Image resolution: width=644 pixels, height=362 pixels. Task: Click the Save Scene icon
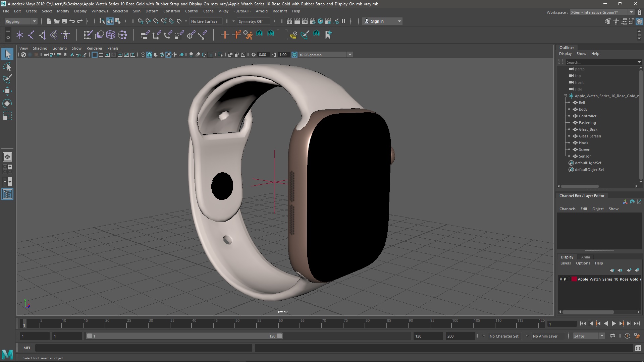64,21
